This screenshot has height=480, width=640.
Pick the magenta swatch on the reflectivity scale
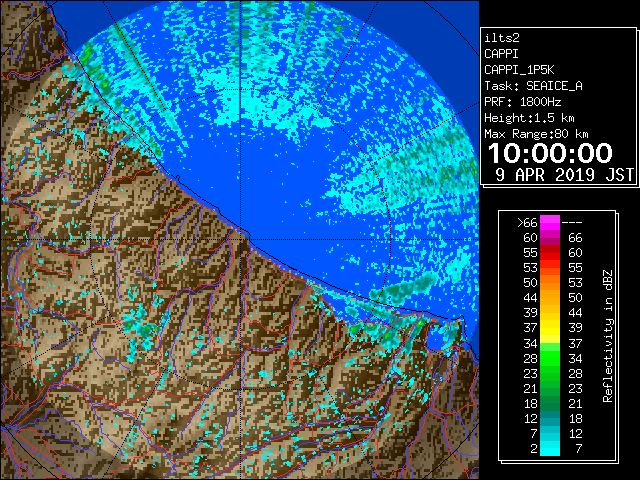(x=550, y=223)
